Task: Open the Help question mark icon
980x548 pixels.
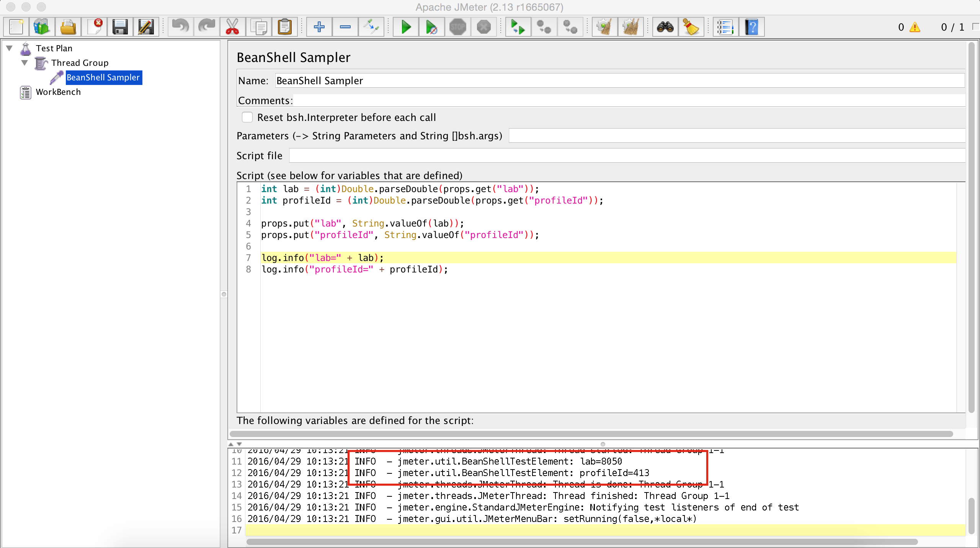Action: click(751, 27)
